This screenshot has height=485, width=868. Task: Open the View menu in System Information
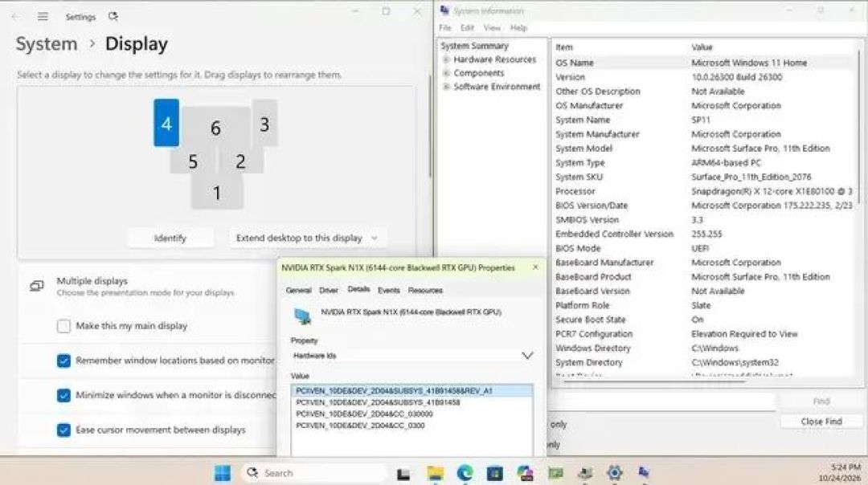click(492, 27)
